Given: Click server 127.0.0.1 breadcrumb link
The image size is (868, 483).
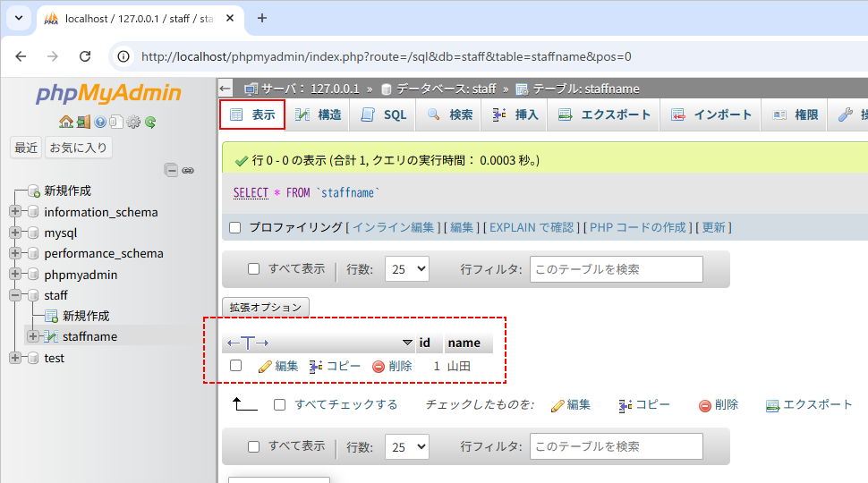Looking at the screenshot, I should (310, 89).
